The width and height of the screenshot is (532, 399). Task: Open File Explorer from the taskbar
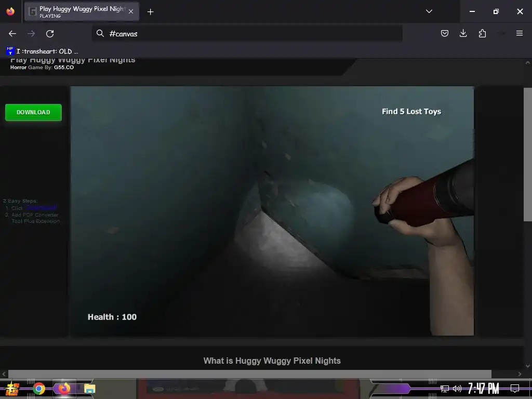pos(89,389)
